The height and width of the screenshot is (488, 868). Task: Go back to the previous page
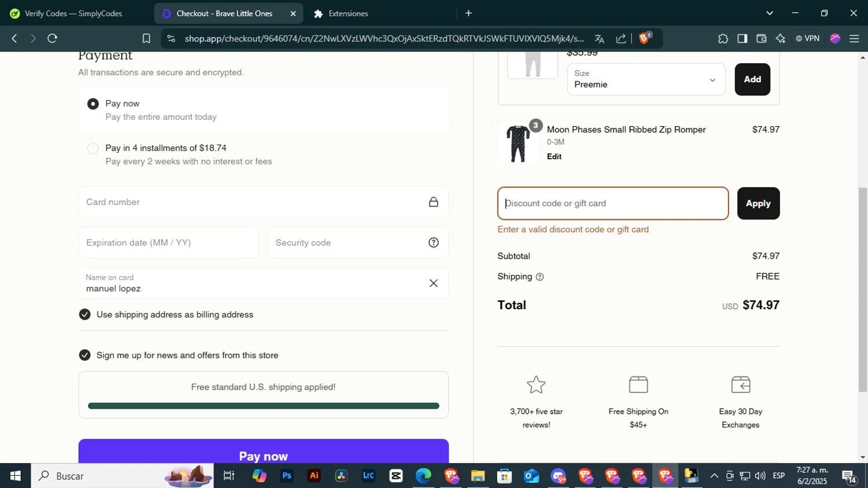(14, 38)
